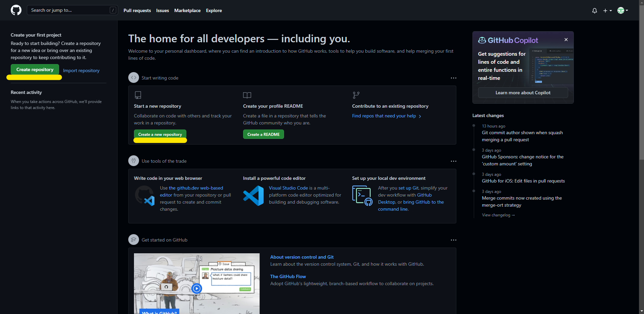Focus the Search or jump to field
The image size is (644, 314).
tap(72, 10)
